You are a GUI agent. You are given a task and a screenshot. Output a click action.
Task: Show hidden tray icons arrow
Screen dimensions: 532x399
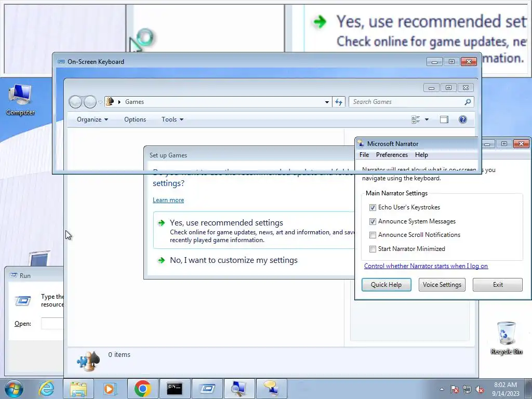click(442, 389)
